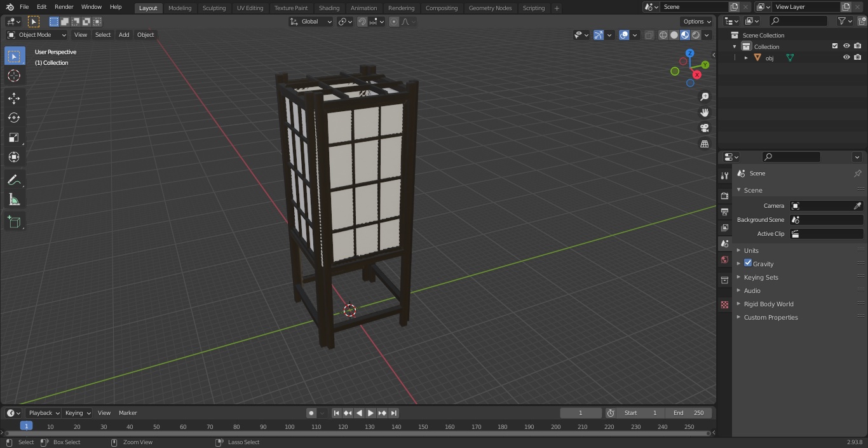Open Global transform orientation dropdown
This screenshot has height=448, width=868.
[x=311, y=22]
